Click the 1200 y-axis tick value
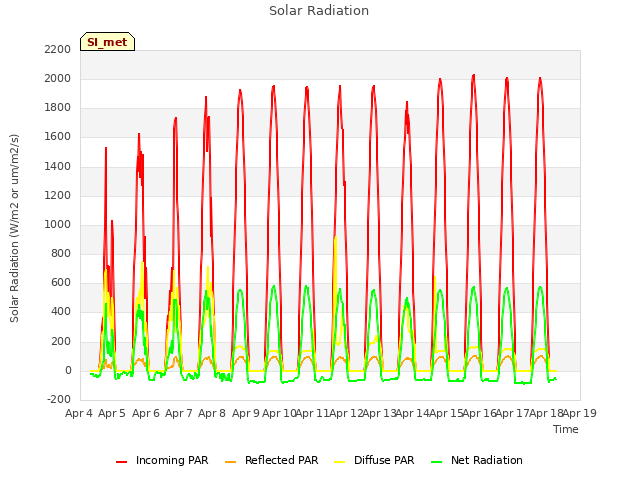This screenshot has height=480, width=640. pyautogui.click(x=58, y=195)
